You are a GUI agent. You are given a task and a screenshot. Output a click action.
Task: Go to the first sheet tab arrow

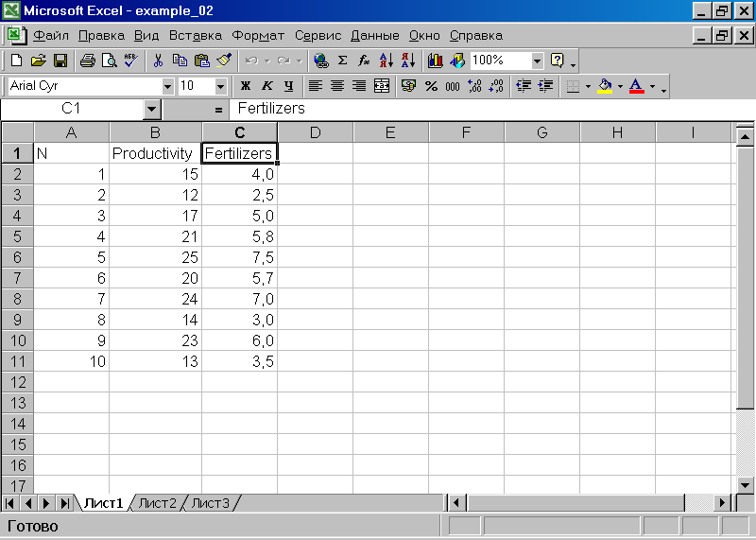click(x=9, y=503)
